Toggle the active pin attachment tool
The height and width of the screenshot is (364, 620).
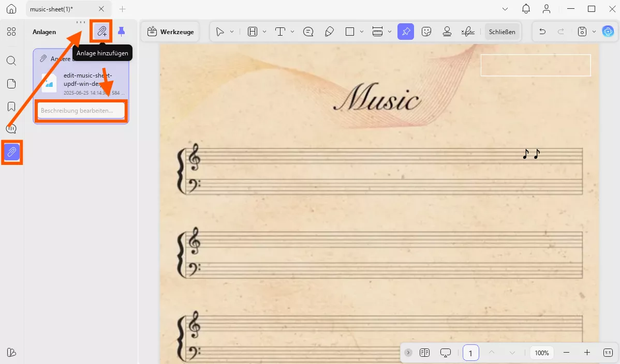(406, 32)
